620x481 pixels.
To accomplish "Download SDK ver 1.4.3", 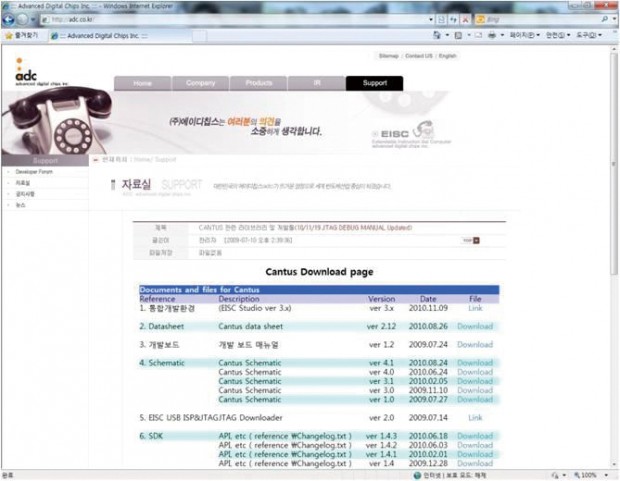I will pyautogui.click(x=475, y=436).
